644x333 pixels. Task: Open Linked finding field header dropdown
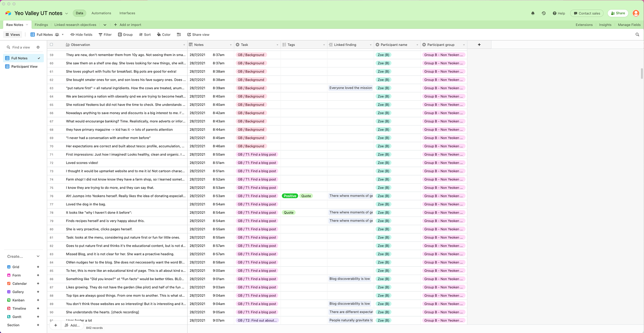click(x=371, y=45)
